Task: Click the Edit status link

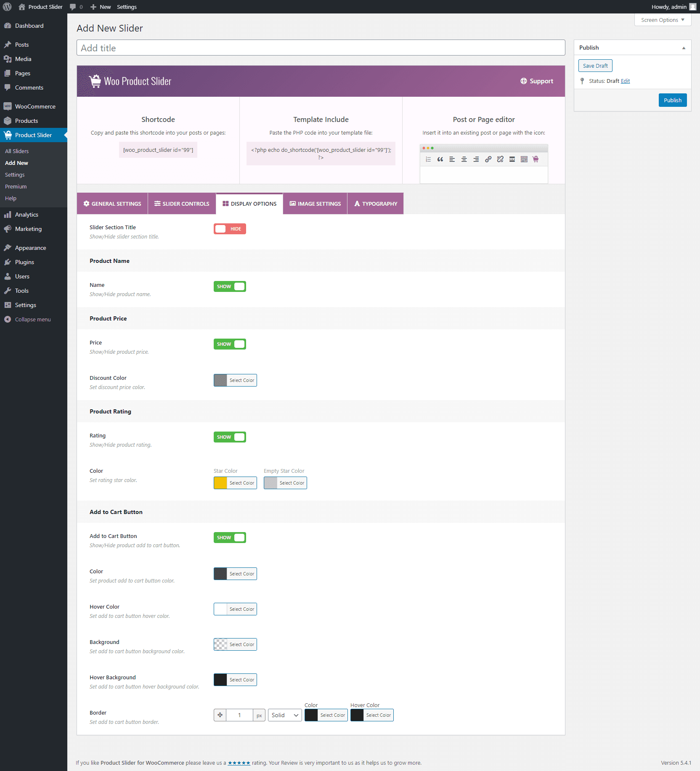Action: click(x=625, y=81)
